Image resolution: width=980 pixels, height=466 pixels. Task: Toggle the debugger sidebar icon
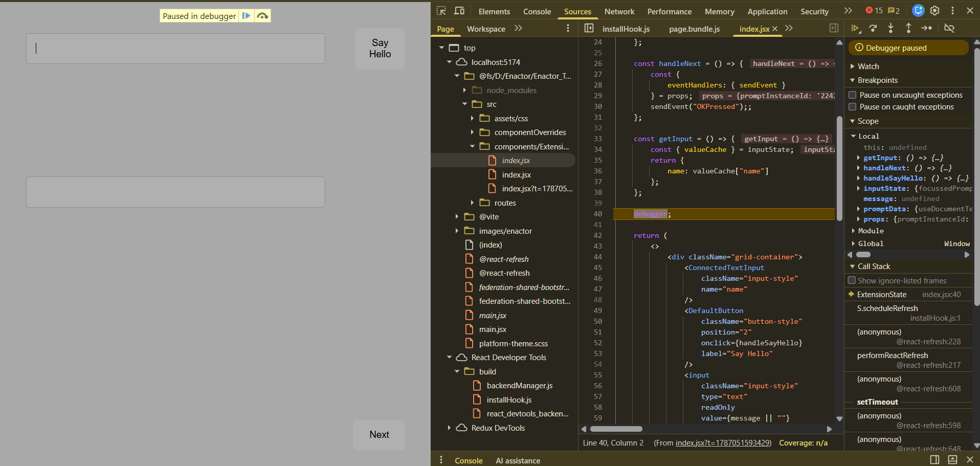tap(834, 28)
